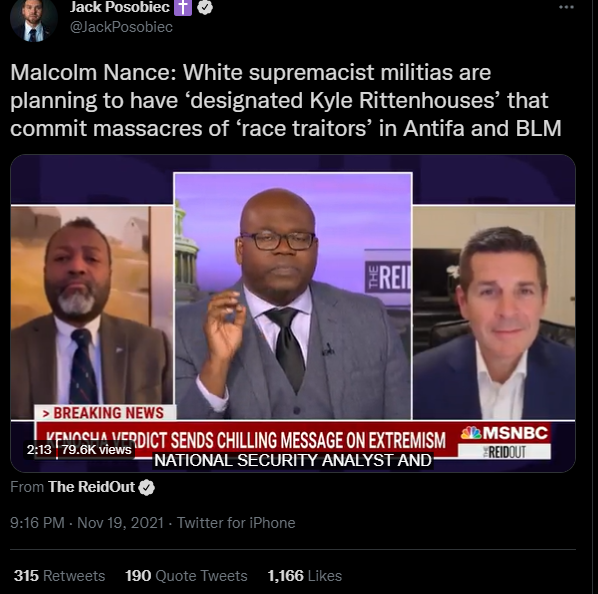Click the MSNBC peacock logo in video
The image size is (598, 594).
471,433
